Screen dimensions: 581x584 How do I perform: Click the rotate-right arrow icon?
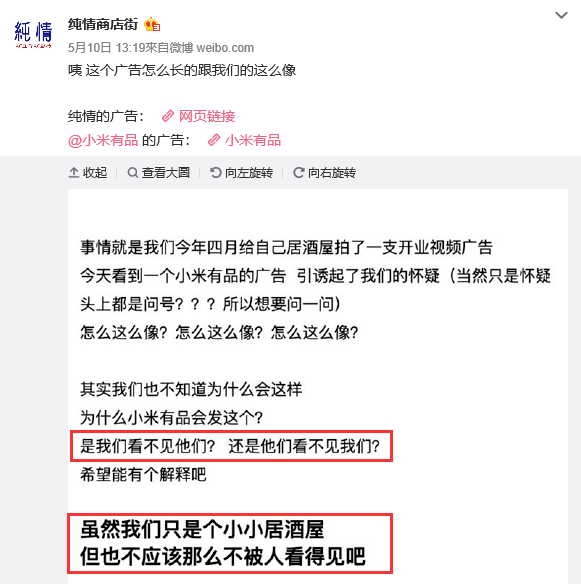point(298,172)
